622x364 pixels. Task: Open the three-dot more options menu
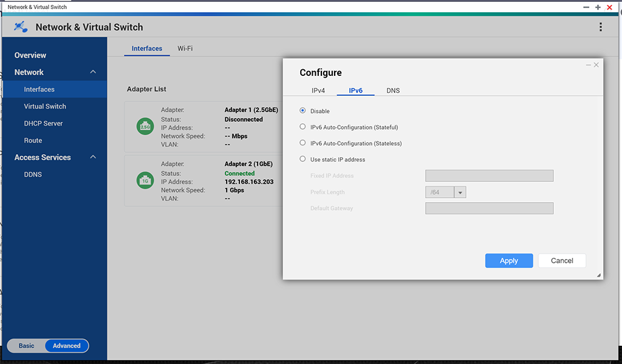601,27
